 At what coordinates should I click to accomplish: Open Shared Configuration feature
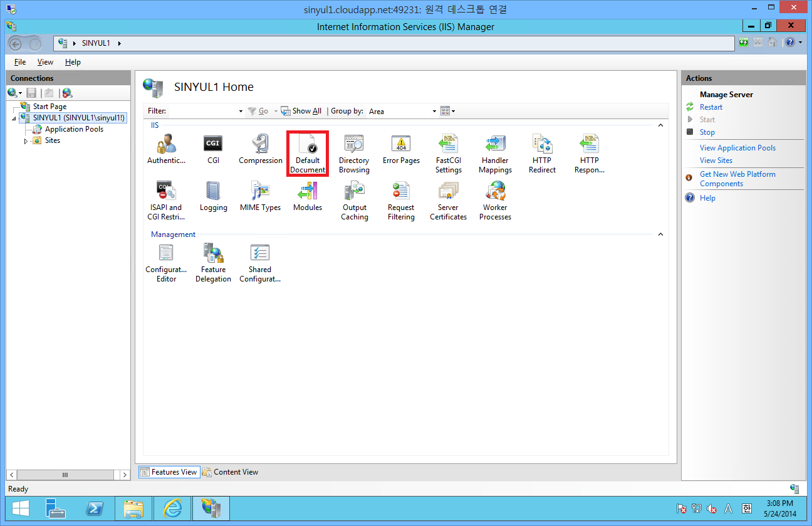(260, 263)
